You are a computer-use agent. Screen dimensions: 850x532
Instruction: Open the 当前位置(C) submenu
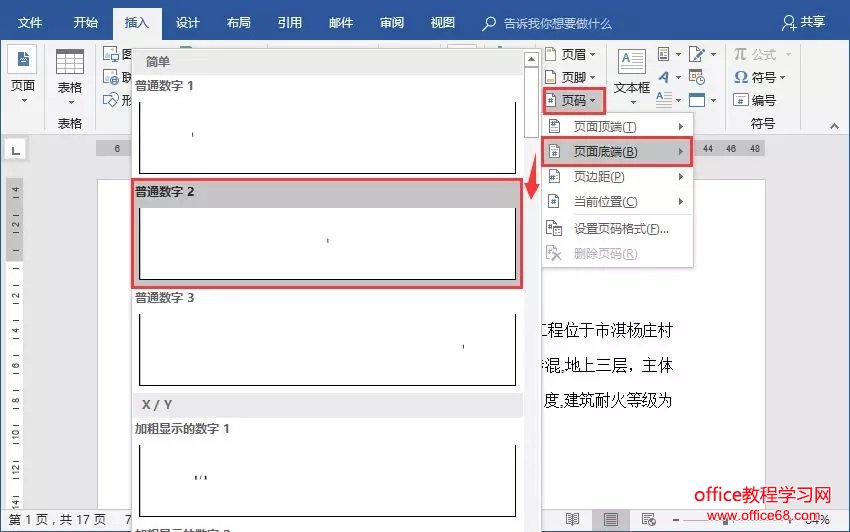coord(617,202)
